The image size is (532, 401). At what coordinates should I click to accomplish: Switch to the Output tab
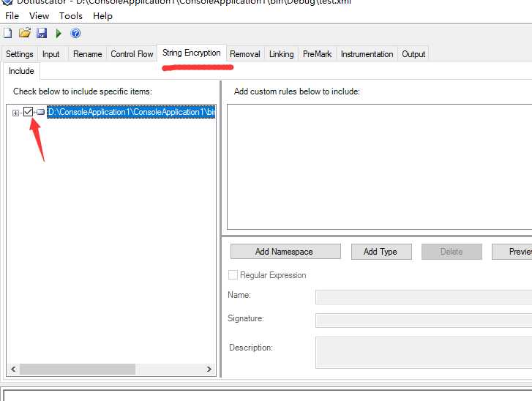413,54
